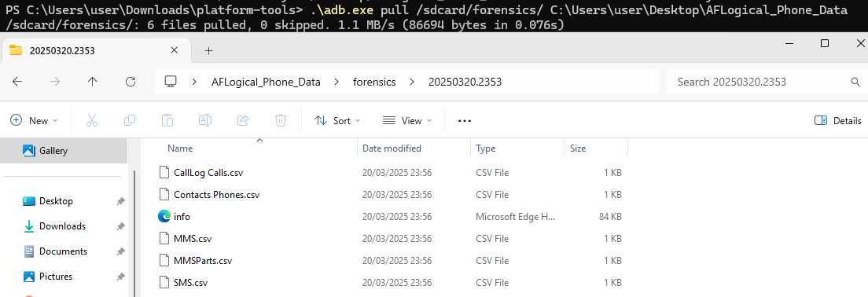Click AFLogical_Phone_Data breadcrumb segment
This screenshot has height=297, width=868.
click(266, 82)
